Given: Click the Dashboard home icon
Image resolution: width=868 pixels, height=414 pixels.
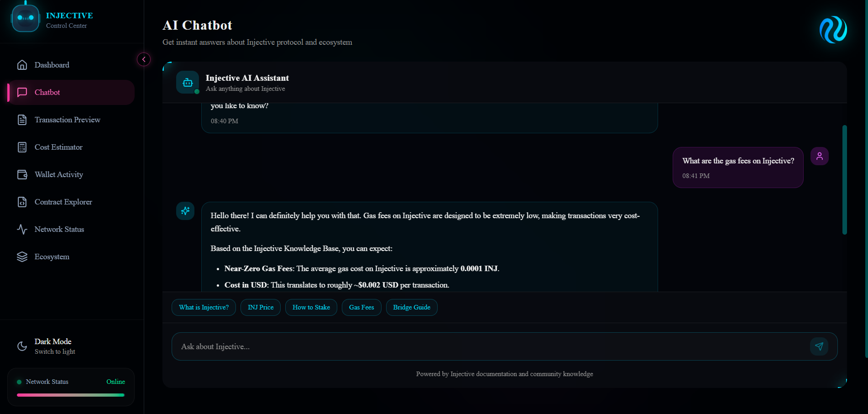Looking at the screenshot, I should click(22, 65).
